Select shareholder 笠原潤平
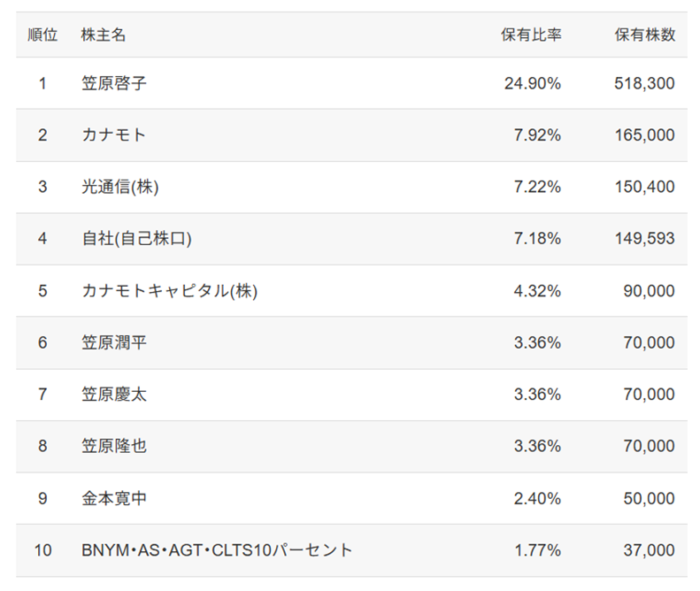Image resolution: width=700 pixels, height=591 pixels. pyautogui.click(x=113, y=342)
